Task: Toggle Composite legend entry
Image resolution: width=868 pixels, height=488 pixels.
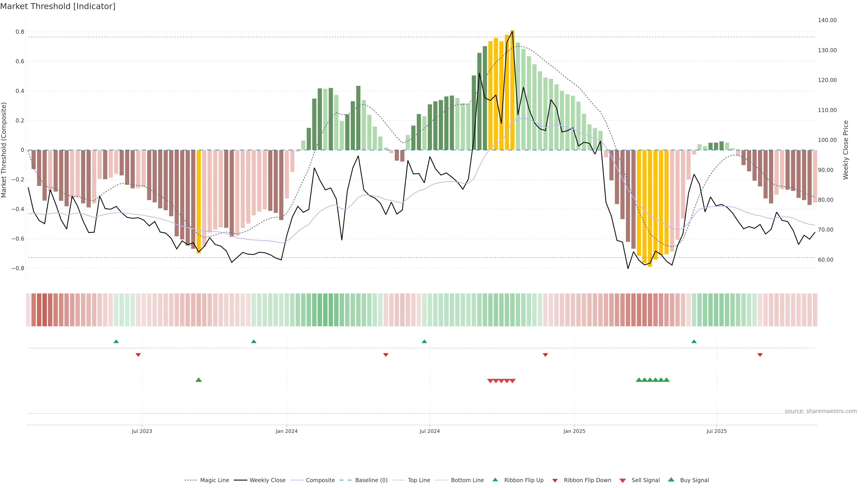Action: click(320, 480)
